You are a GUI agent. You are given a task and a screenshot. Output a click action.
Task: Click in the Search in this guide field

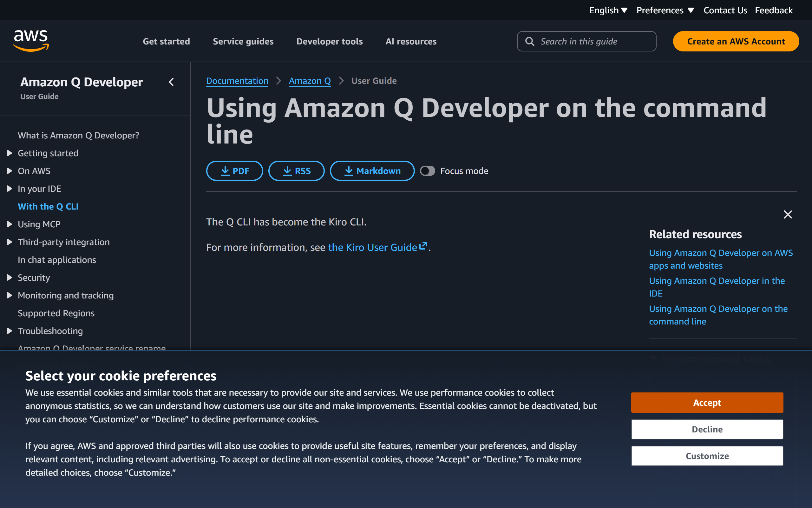(586, 41)
